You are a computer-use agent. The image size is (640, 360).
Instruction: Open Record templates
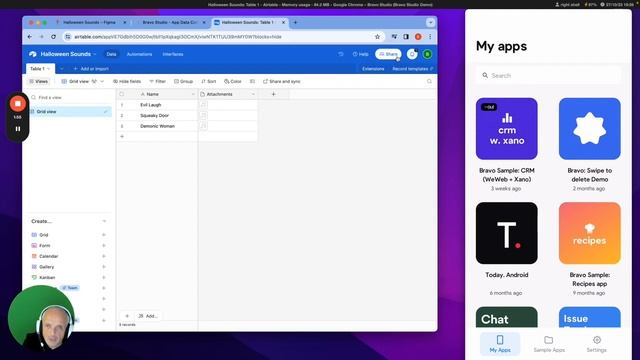click(412, 69)
